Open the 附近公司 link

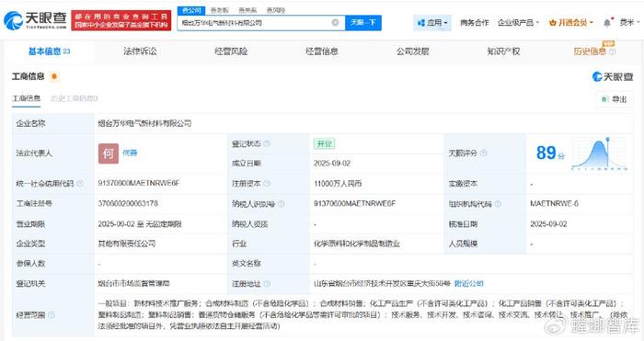click(x=468, y=283)
